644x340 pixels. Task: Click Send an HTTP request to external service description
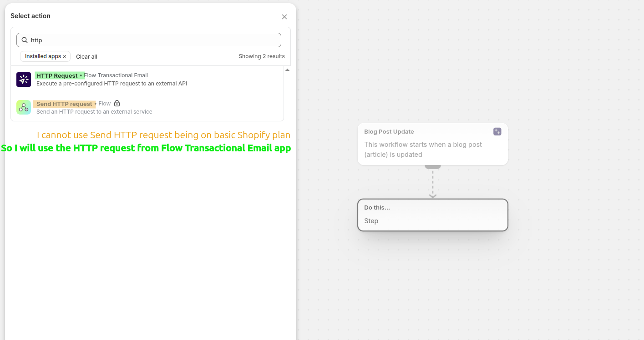tap(94, 112)
